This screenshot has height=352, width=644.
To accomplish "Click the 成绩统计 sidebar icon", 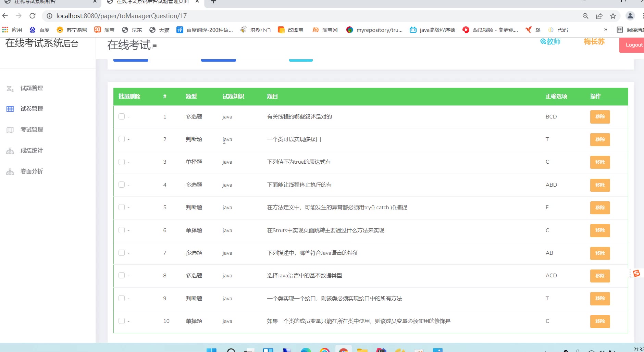I will [10, 151].
